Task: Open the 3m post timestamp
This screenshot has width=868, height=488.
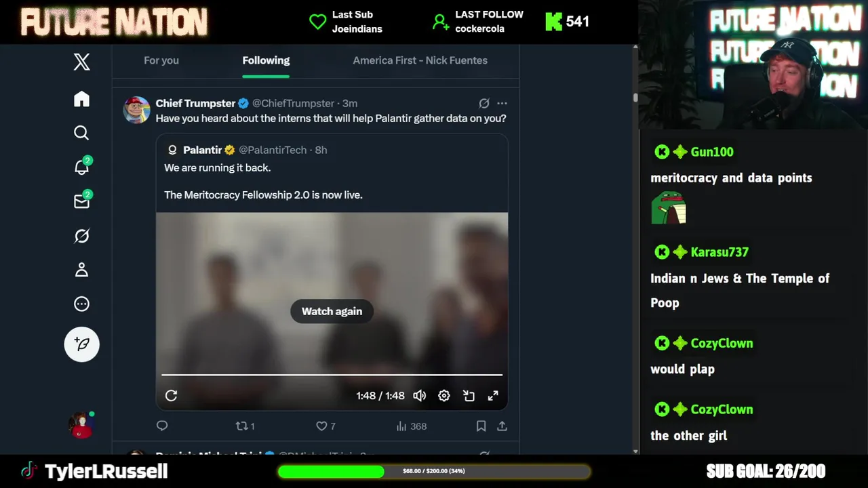Action: coord(350,103)
